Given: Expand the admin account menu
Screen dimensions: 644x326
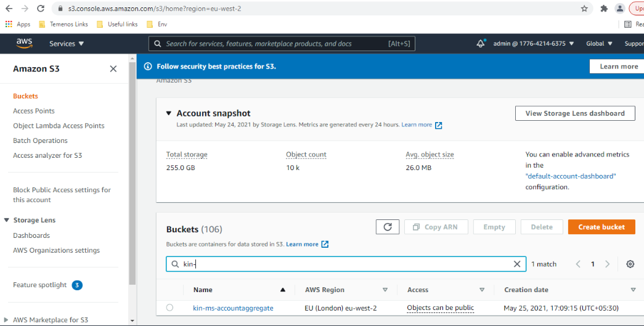Looking at the screenshot, I should click(x=534, y=44).
